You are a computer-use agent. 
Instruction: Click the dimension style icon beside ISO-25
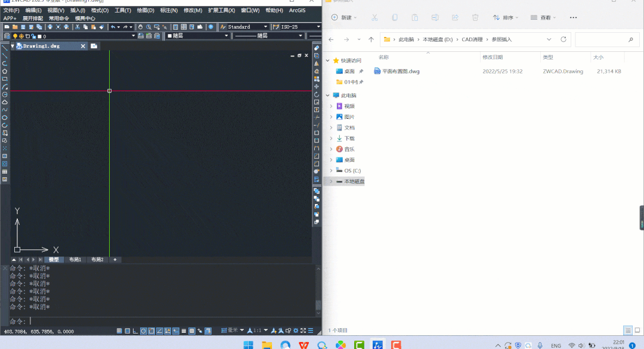pos(276,27)
